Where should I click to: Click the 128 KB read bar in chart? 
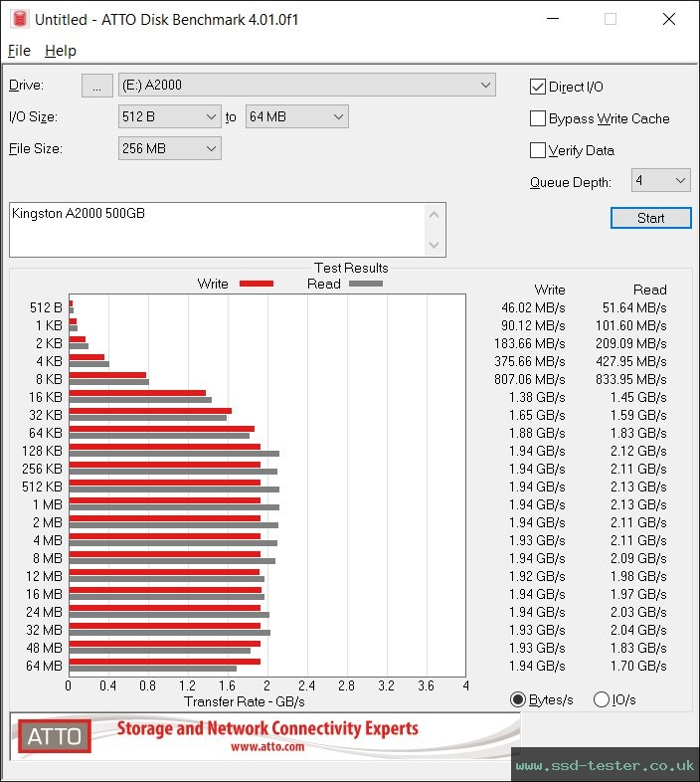point(174,454)
